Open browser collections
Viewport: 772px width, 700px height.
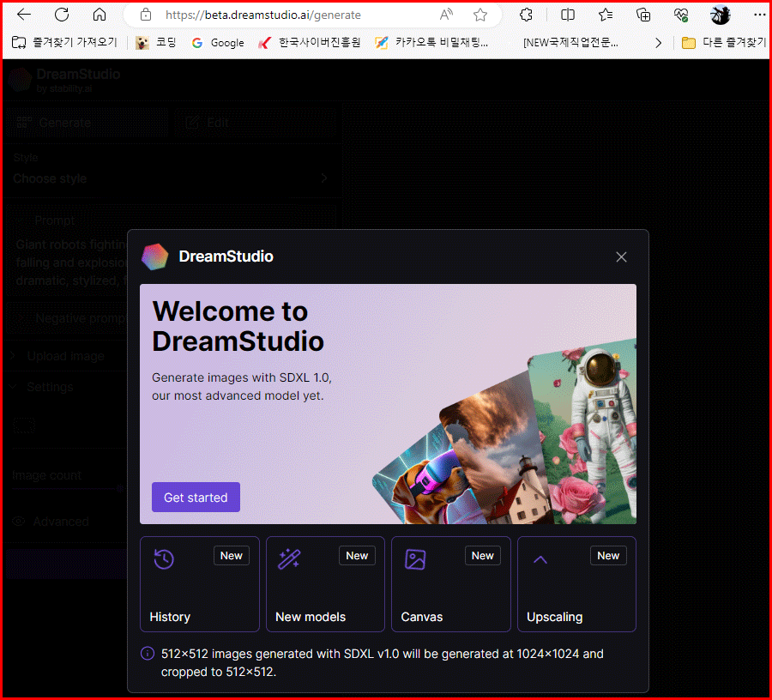click(643, 15)
